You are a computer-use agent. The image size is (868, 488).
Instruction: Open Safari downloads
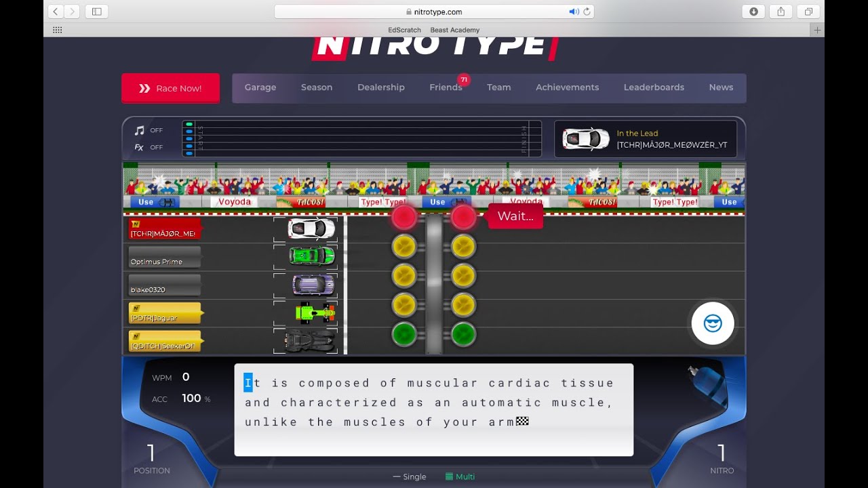tap(753, 12)
